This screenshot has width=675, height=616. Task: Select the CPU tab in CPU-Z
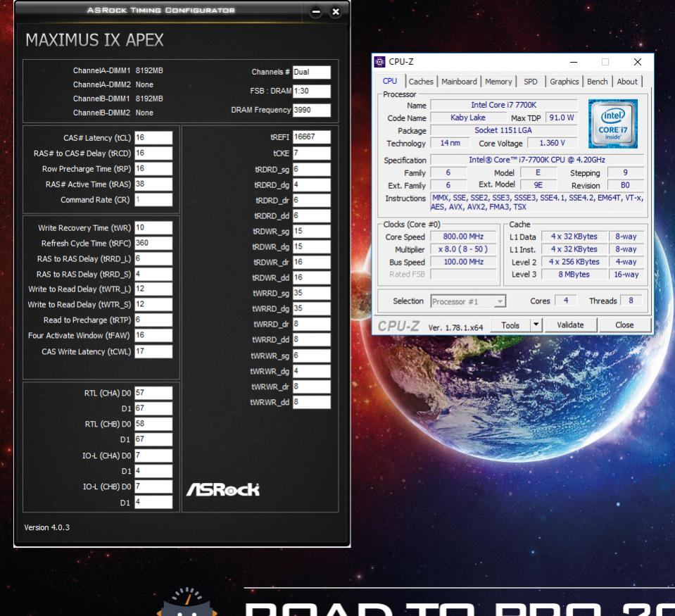(x=390, y=81)
